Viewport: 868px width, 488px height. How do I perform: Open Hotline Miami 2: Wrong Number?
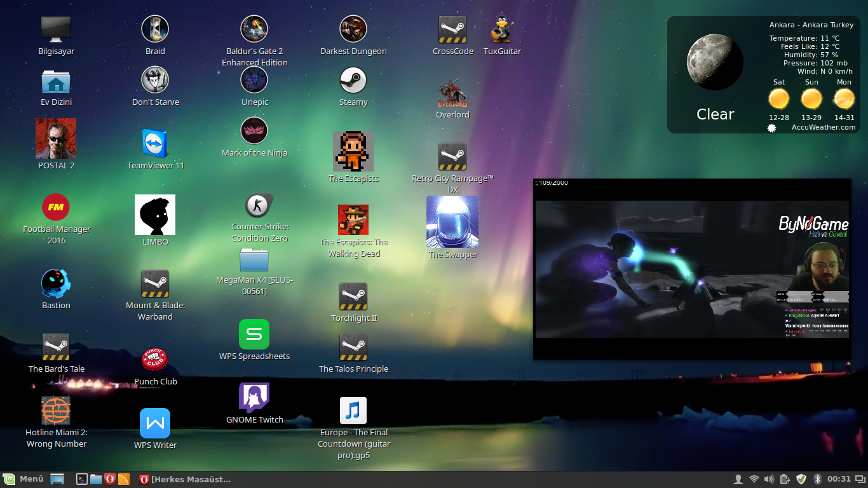(56, 410)
